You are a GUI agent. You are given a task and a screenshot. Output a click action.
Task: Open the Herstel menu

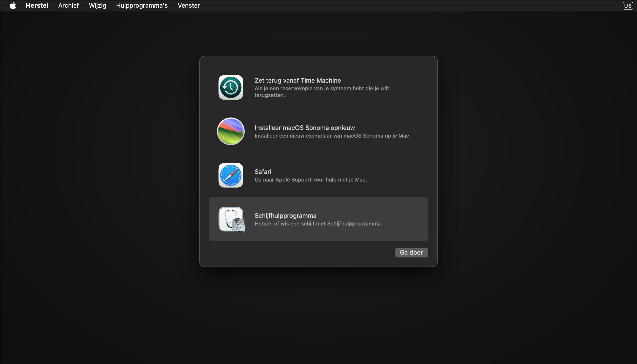pos(37,5)
